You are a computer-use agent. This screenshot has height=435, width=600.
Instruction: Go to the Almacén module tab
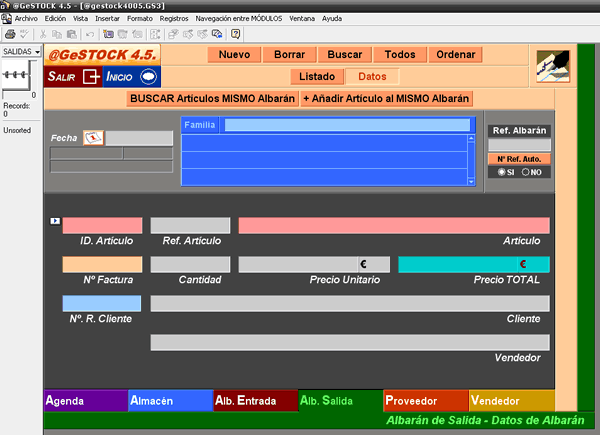tap(171, 401)
